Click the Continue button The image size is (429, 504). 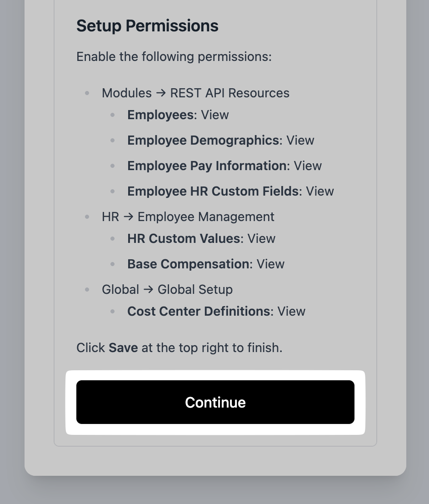(215, 402)
